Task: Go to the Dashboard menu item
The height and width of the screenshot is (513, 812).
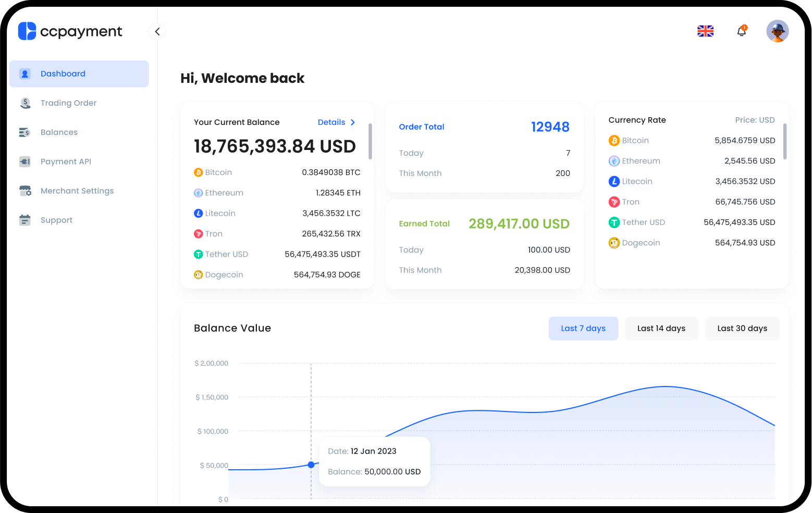Action: point(79,74)
